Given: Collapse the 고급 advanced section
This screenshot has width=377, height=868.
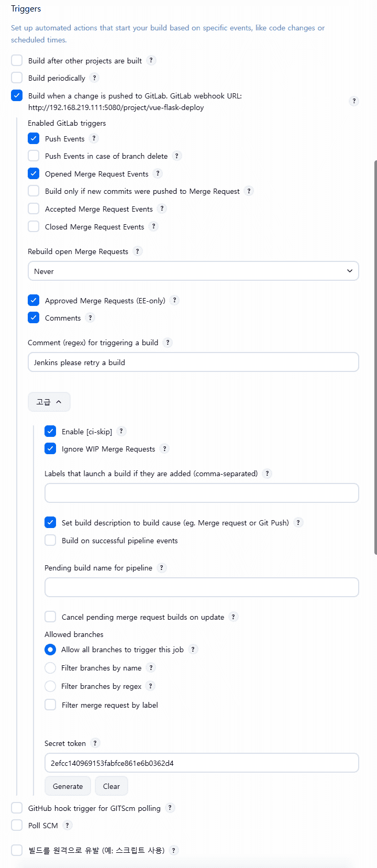Looking at the screenshot, I should coord(49,402).
